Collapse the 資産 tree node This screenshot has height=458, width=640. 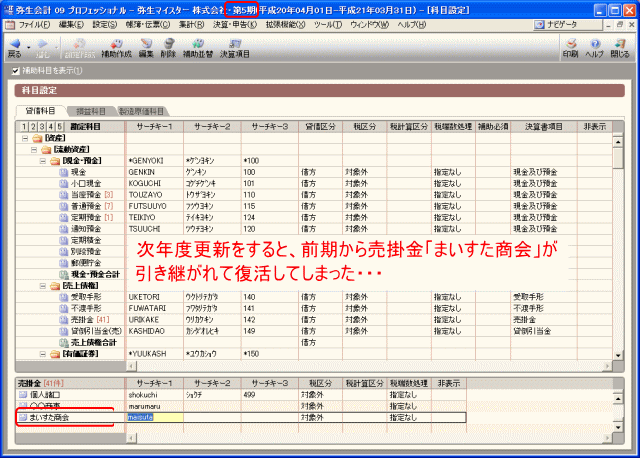[x=25, y=138]
